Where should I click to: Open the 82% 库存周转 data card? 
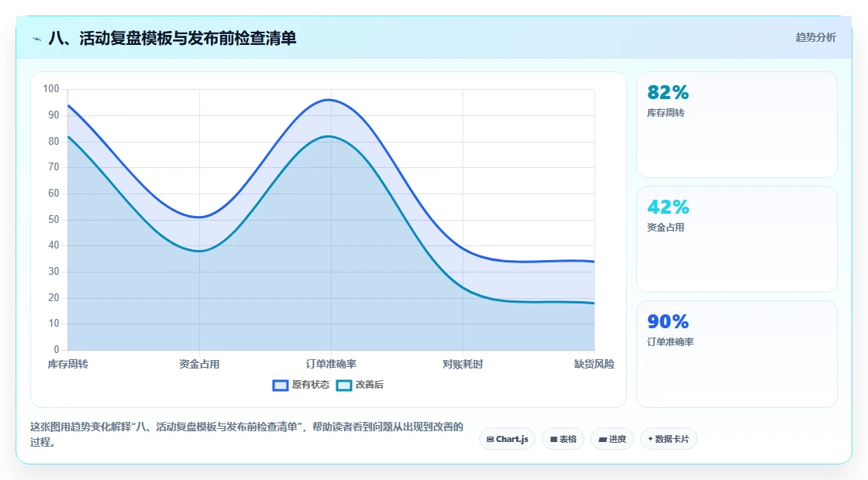tap(737, 125)
